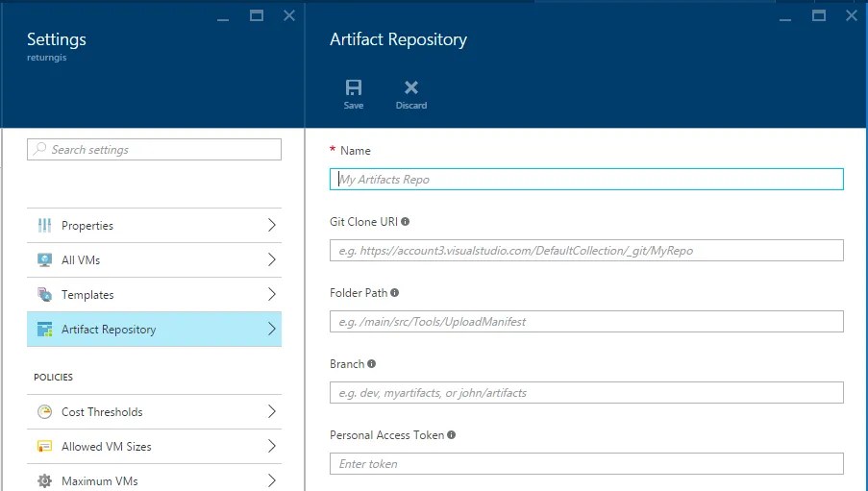Viewport: 868px width, 491px height.
Task: Click the Settings blade title
Action: tap(57, 39)
